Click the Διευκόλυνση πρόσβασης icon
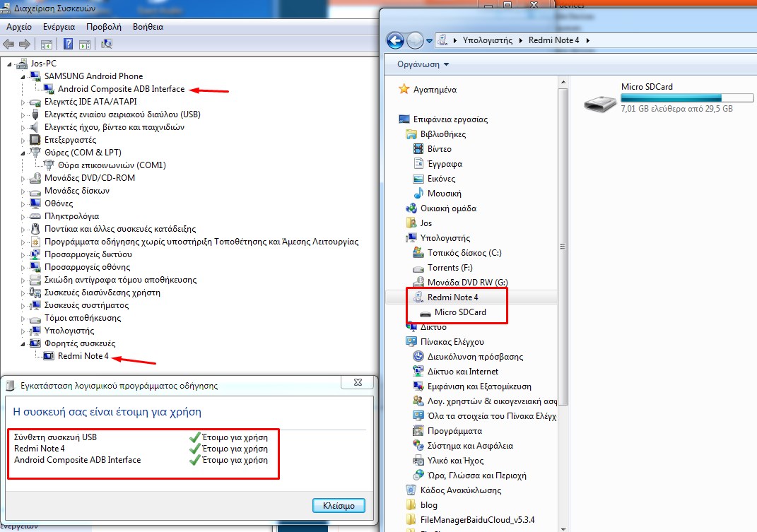Viewport: 757px width, 532px height. click(418, 356)
